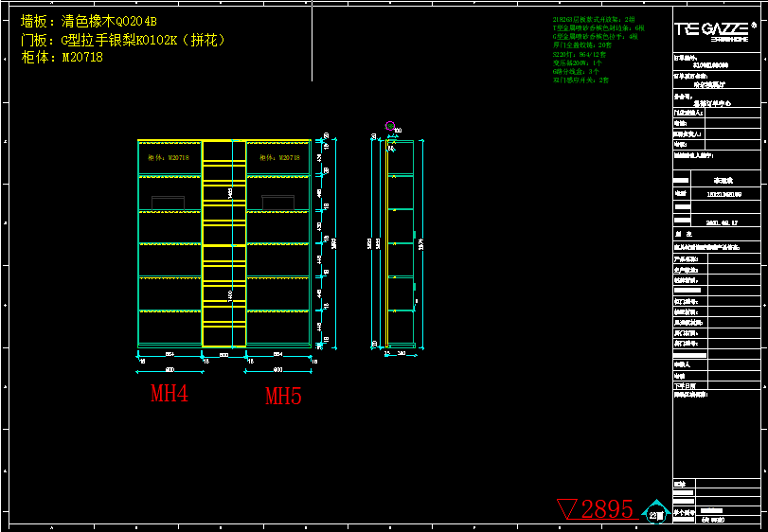This screenshot has width=768, height=532.
Task: Click the drawer rectangle in right cabinet
Action: [278, 203]
